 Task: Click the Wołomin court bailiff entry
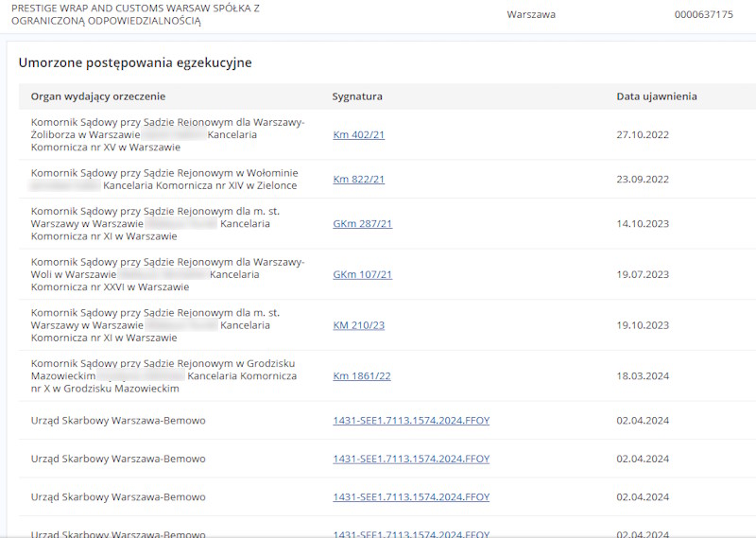tap(164, 179)
